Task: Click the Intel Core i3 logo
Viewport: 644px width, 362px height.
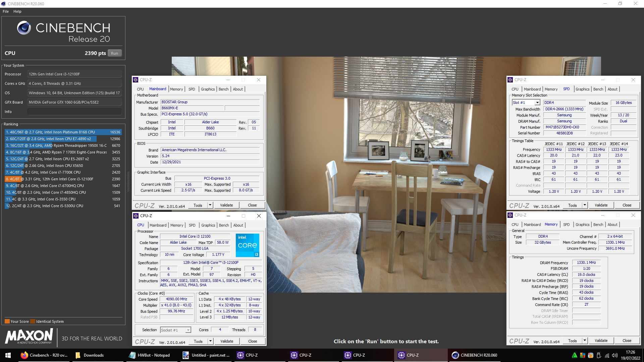Action: point(248,245)
